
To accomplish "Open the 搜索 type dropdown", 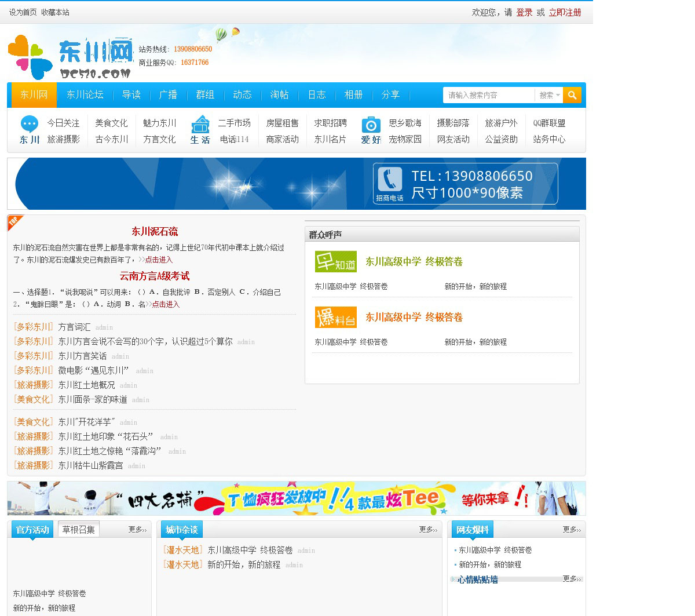I will pos(549,95).
